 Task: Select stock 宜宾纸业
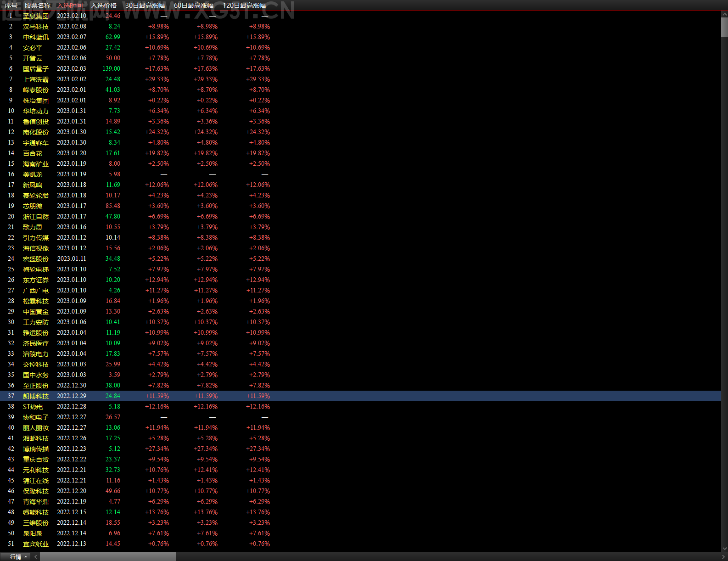(36, 544)
